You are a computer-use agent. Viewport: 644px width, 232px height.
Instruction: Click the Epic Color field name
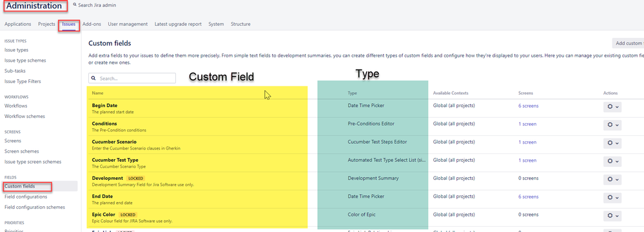click(x=104, y=215)
